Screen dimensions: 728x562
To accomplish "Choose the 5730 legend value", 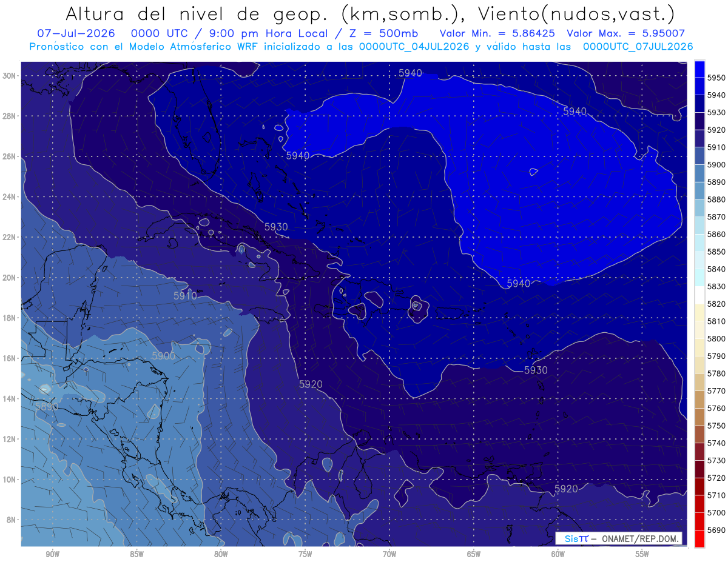I will [716, 461].
